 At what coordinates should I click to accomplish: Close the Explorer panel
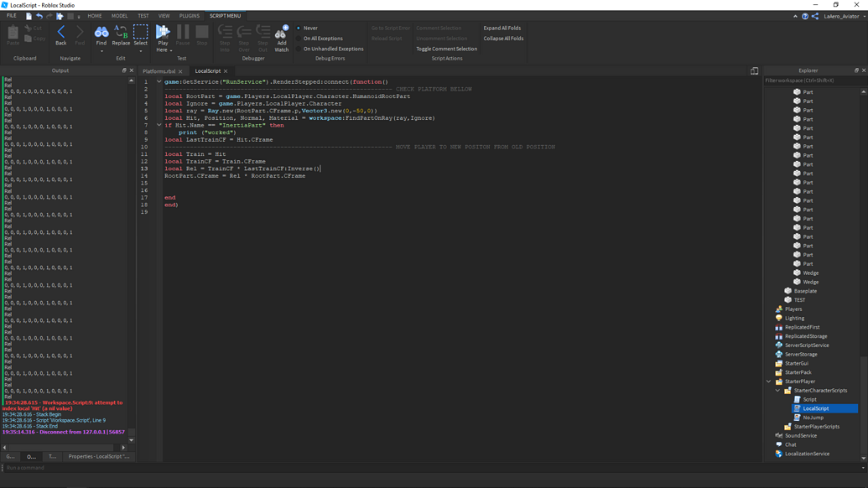point(864,70)
